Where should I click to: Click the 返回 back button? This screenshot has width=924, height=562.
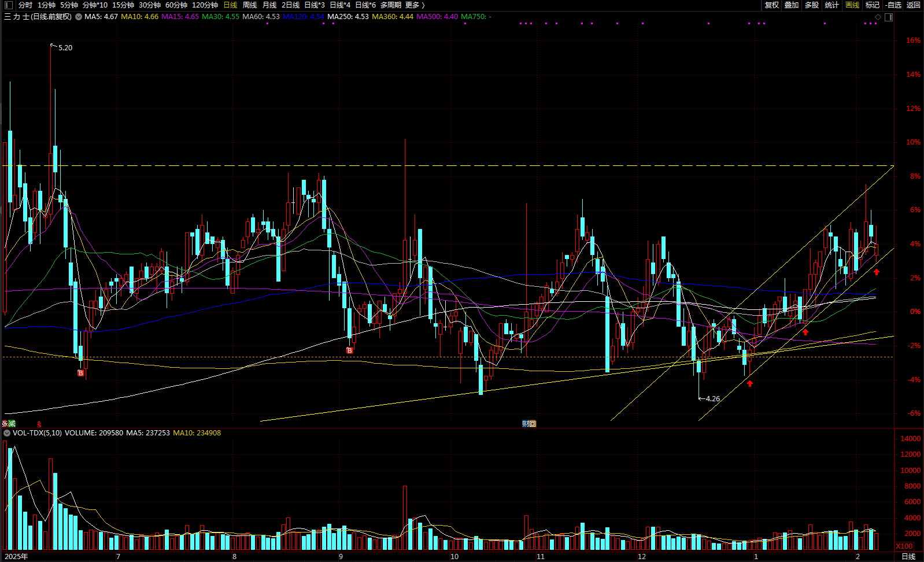point(914,5)
